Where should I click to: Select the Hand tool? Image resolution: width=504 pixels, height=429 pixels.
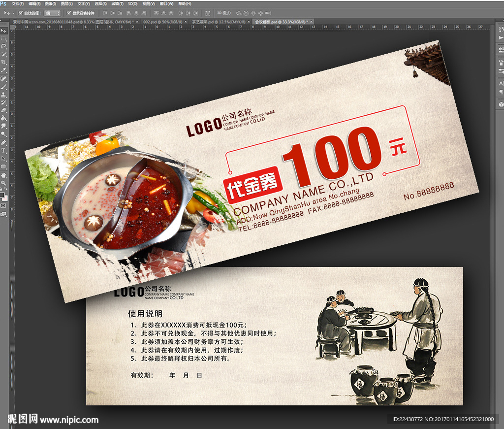coord(3,175)
